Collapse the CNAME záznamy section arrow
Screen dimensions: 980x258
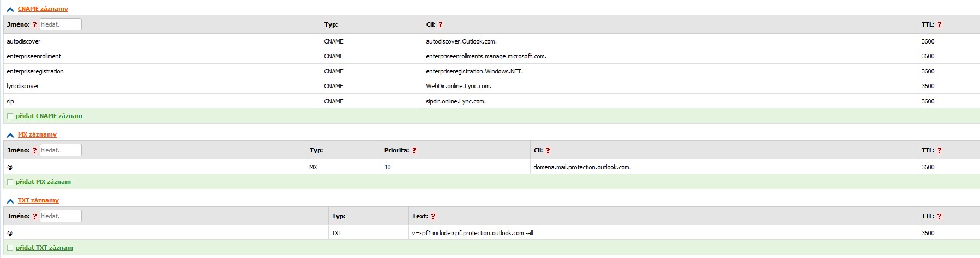10,9
